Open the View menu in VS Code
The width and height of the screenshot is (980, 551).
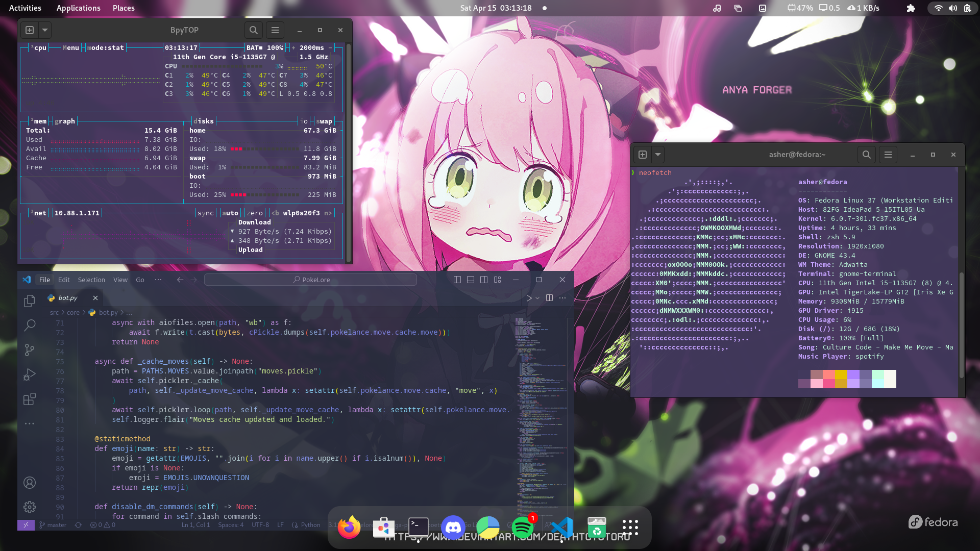[120, 280]
